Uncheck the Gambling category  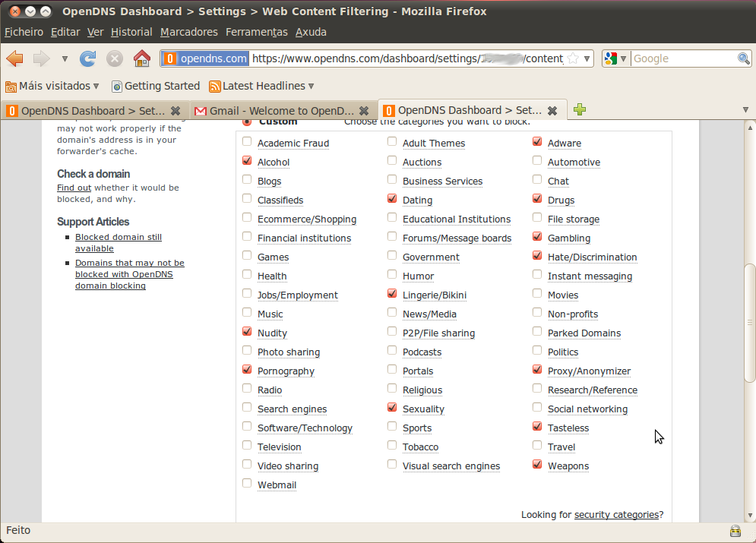coord(537,237)
